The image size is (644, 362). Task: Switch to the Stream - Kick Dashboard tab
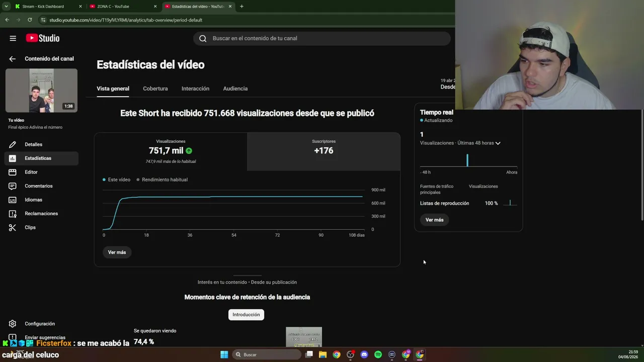point(47,7)
